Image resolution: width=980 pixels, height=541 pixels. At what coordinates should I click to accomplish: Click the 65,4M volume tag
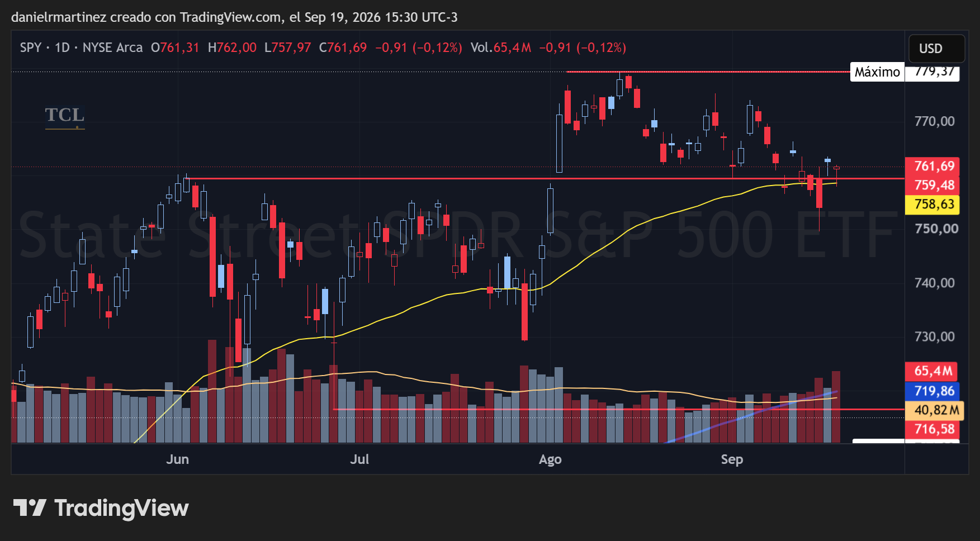point(931,371)
